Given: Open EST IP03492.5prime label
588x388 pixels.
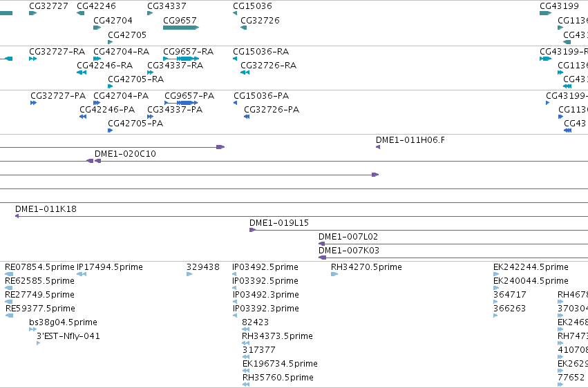Looking at the screenshot, I should tap(265, 267).
